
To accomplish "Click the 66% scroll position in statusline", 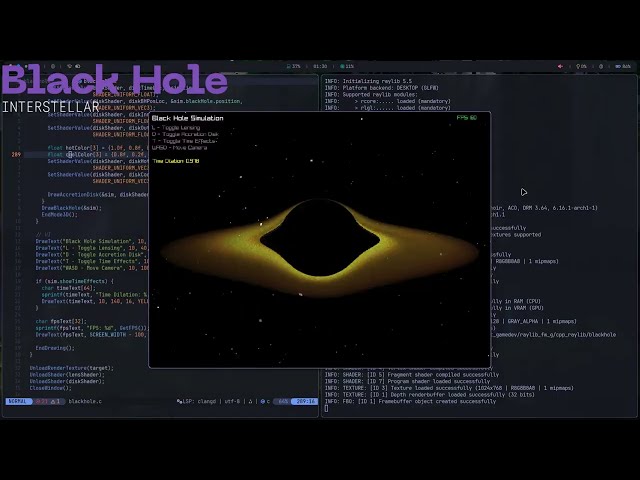I will point(282,401).
